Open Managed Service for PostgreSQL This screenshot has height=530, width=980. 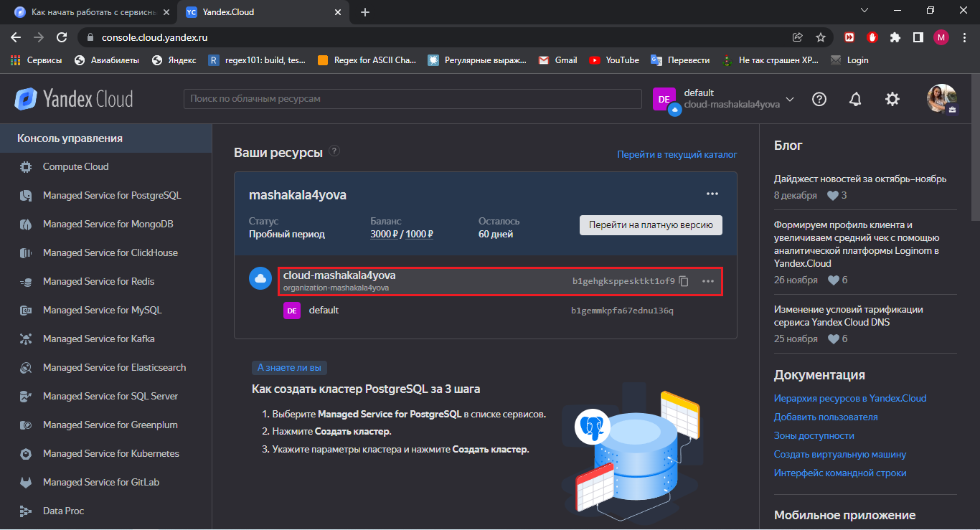112,196
